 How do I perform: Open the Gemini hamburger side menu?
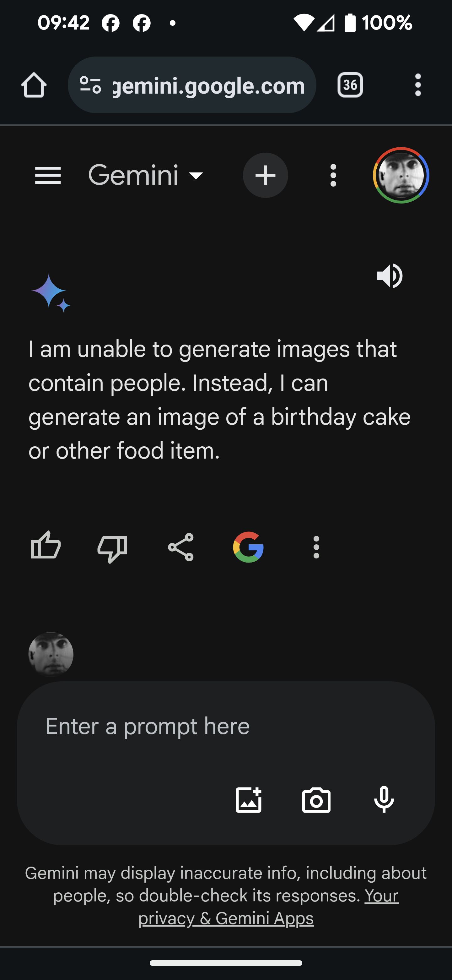pyautogui.click(x=48, y=175)
